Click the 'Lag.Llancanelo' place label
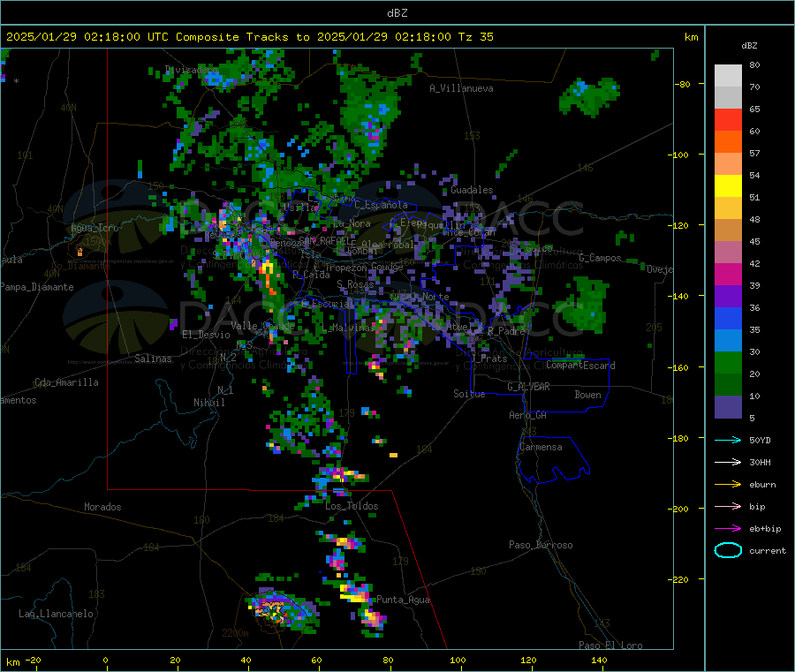 point(56,614)
